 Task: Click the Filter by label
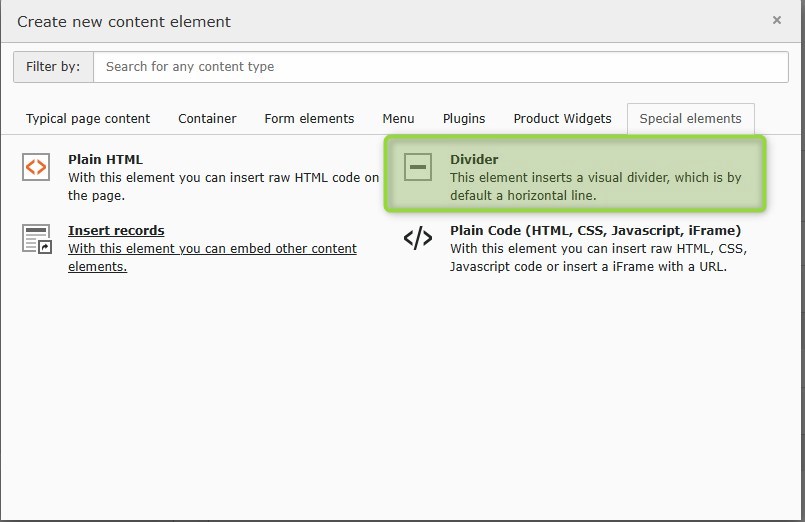pyautogui.click(x=53, y=67)
